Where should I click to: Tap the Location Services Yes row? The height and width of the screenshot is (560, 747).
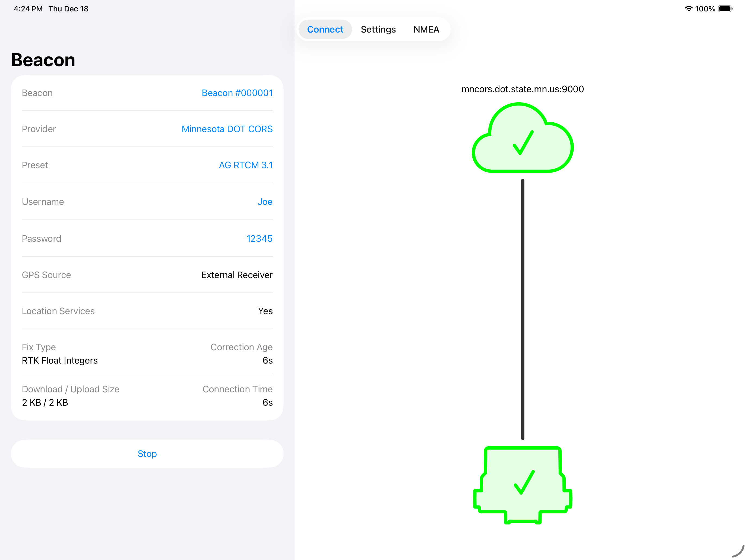pos(147,311)
